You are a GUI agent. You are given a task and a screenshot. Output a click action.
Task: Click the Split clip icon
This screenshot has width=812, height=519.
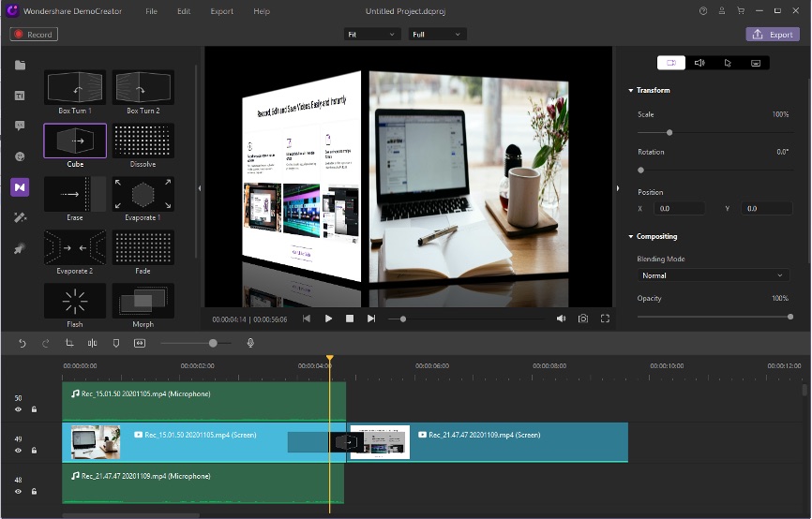pyautogui.click(x=93, y=344)
